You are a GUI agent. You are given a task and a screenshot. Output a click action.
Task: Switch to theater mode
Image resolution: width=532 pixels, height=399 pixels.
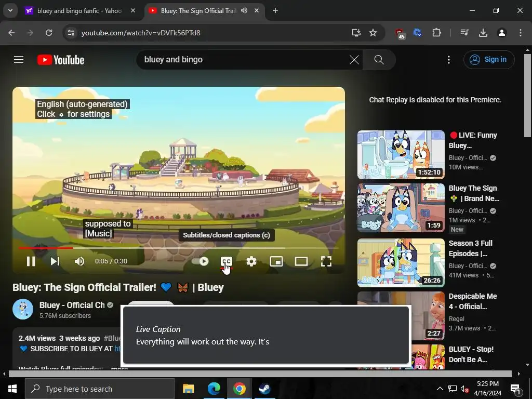(x=301, y=261)
